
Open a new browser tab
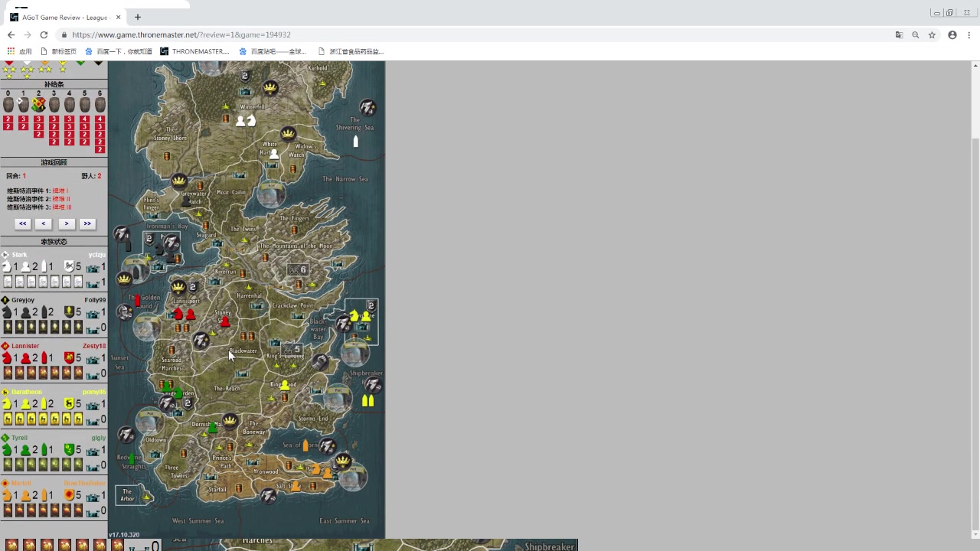(138, 17)
